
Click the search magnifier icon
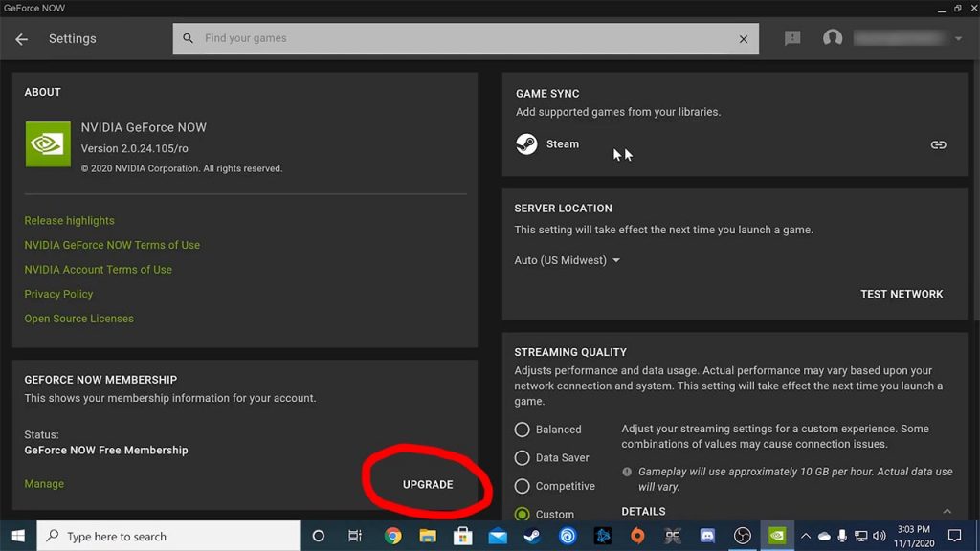(189, 38)
